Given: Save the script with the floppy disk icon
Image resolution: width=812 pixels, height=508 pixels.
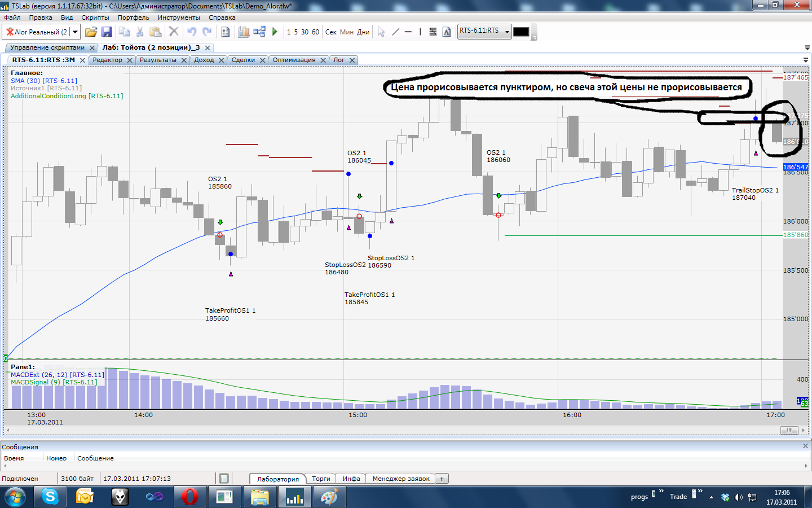Looking at the screenshot, I should (x=107, y=32).
